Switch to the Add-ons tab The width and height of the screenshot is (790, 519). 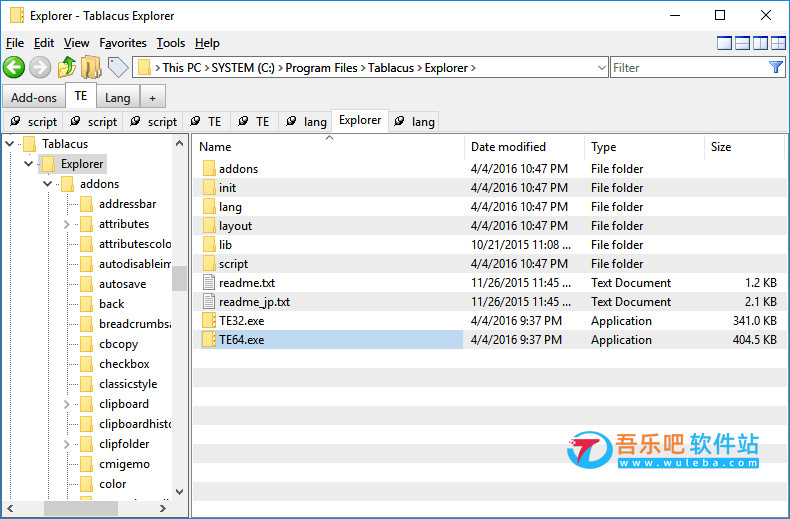[34, 97]
